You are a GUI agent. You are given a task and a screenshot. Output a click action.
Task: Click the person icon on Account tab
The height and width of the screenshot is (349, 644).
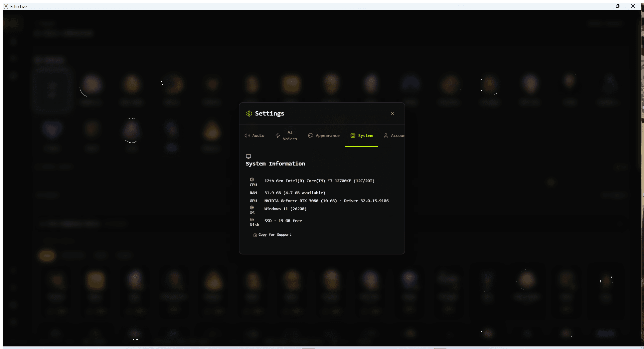(386, 136)
